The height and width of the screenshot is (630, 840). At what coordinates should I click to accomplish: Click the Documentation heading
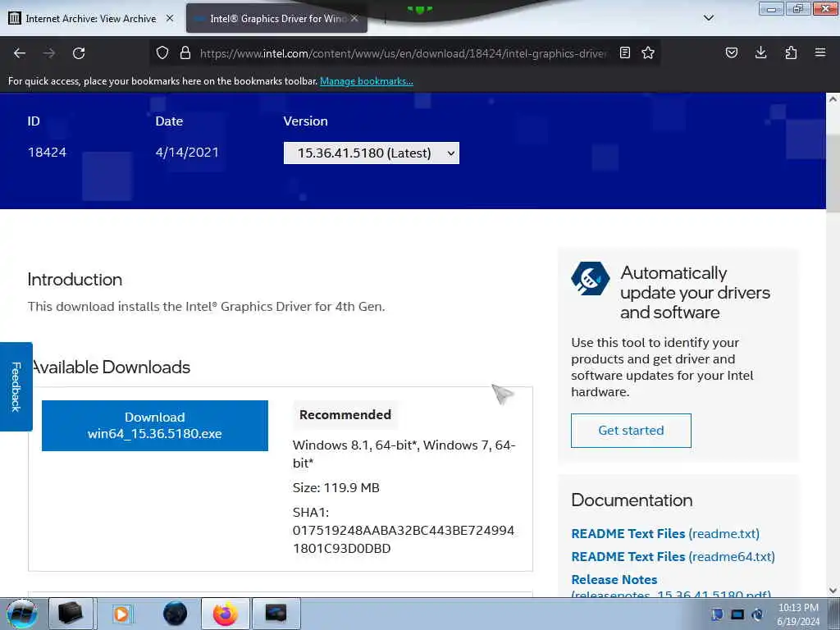coord(632,500)
